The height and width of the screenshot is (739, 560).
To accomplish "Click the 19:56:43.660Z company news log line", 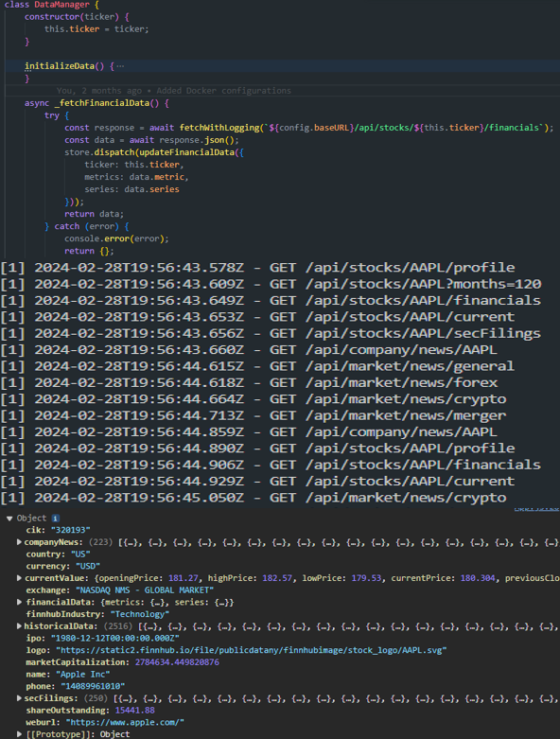I will (249, 350).
